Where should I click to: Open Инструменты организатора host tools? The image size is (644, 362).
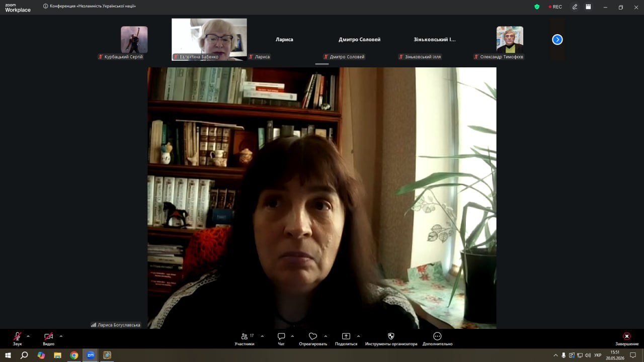click(x=391, y=338)
